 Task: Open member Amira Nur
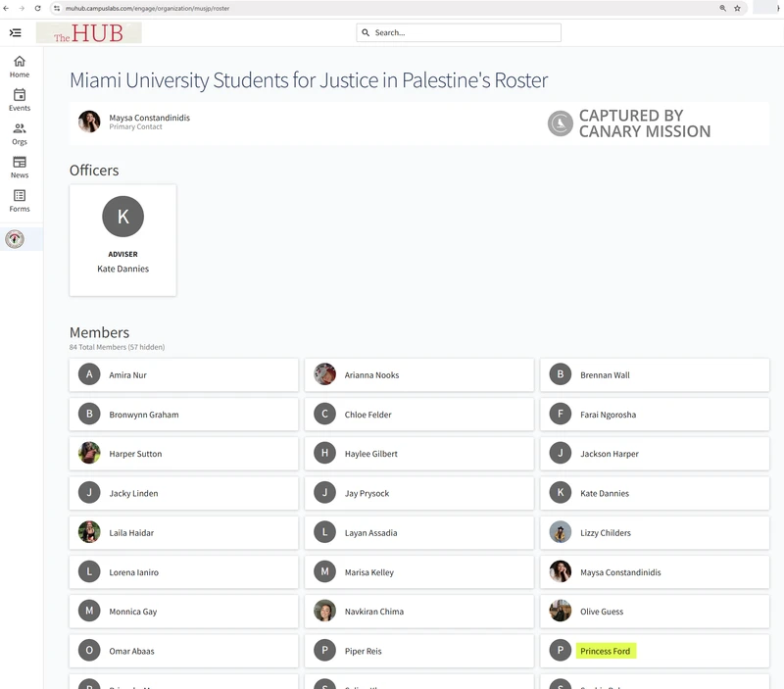184,375
